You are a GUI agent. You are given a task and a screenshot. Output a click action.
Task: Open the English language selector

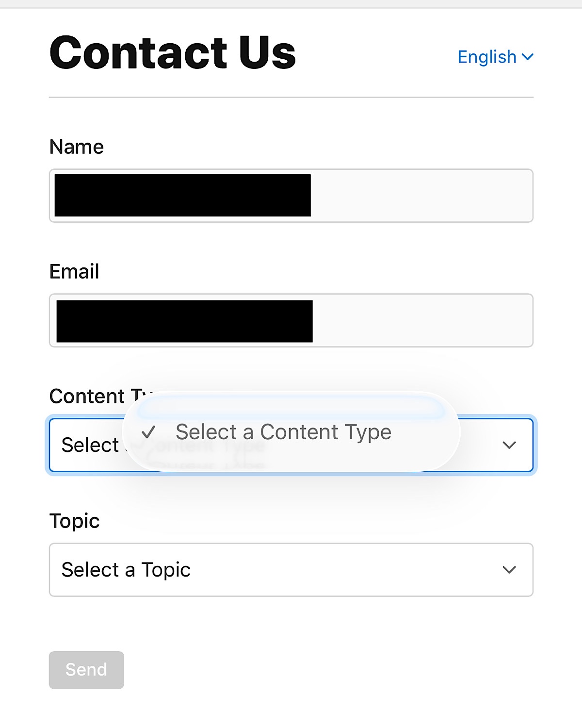(487, 57)
